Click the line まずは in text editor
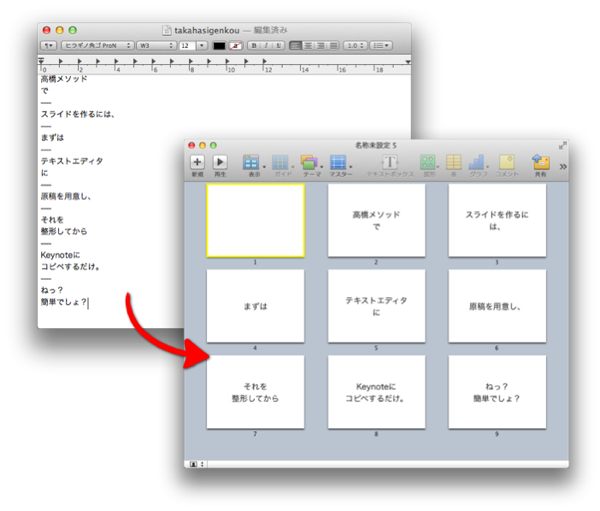 point(52,137)
